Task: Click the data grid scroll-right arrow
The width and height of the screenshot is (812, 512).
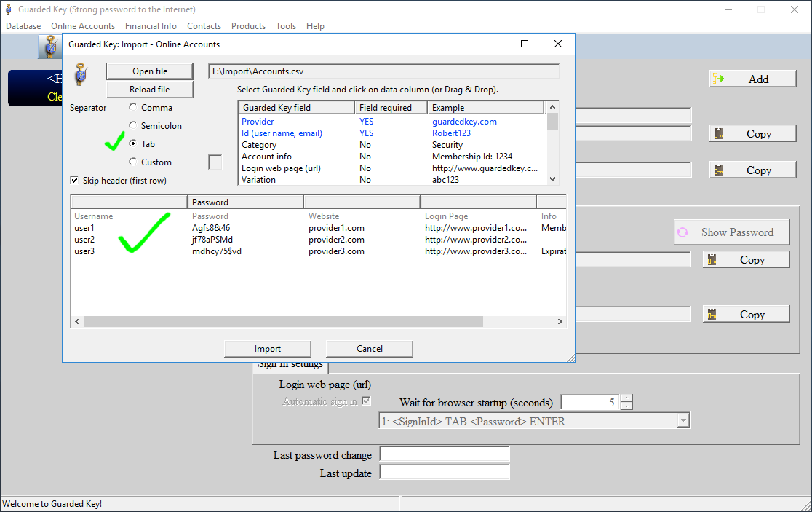Action: (560, 322)
